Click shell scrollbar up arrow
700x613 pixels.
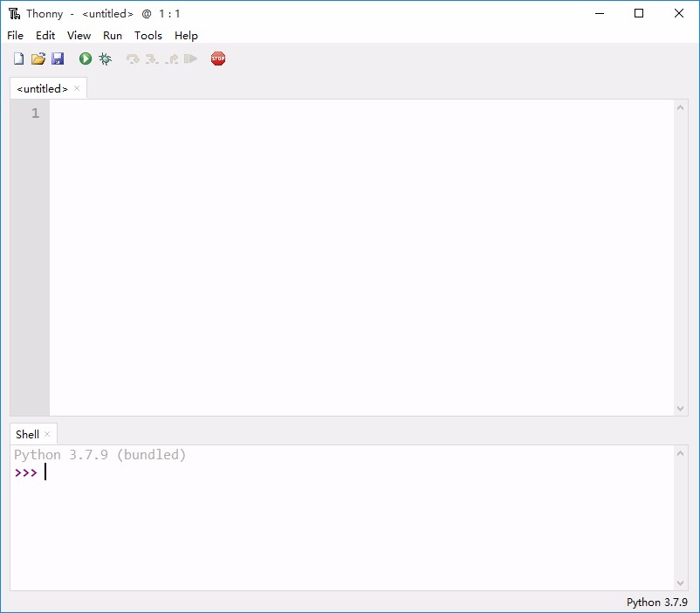click(680, 453)
